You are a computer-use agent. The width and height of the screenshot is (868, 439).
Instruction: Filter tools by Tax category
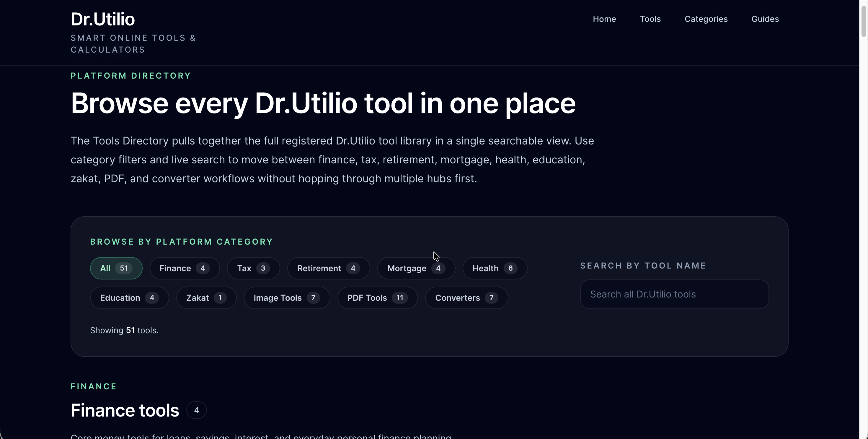tap(253, 268)
